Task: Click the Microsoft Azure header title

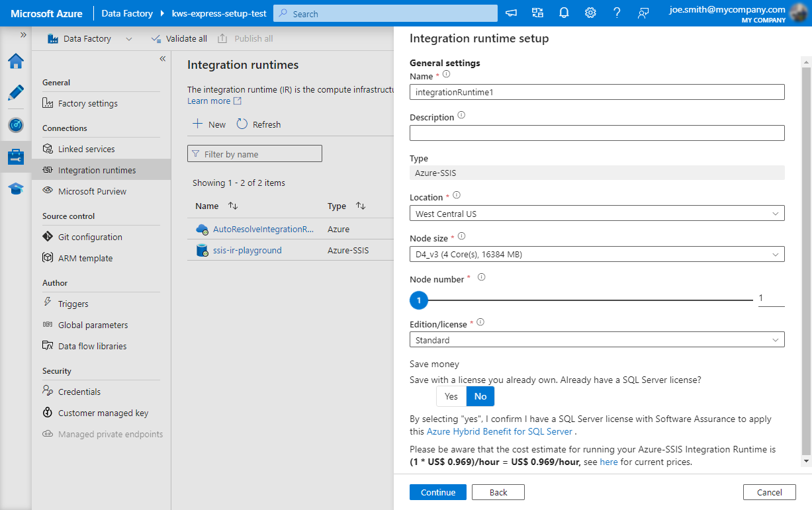Action: 46,13
